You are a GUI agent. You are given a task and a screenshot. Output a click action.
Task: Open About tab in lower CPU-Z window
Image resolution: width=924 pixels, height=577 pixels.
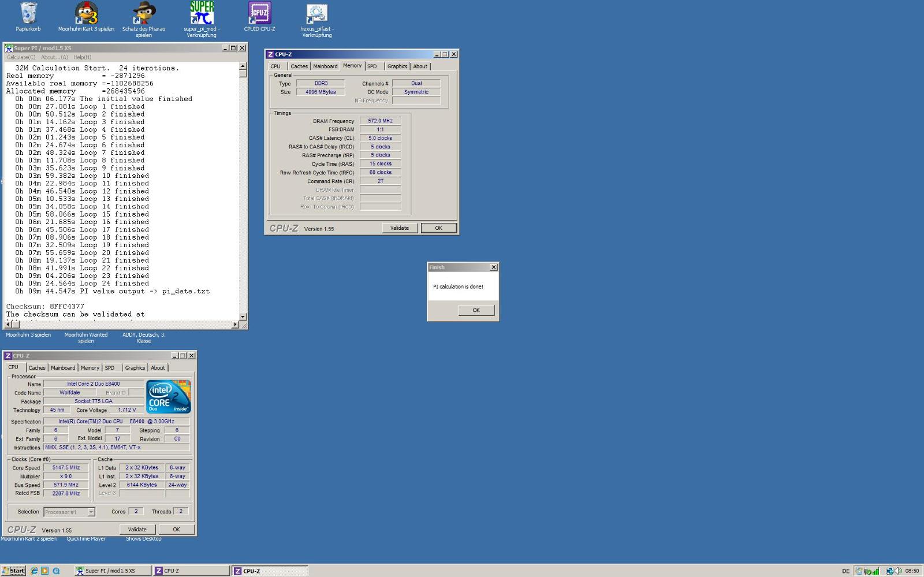(158, 368)
